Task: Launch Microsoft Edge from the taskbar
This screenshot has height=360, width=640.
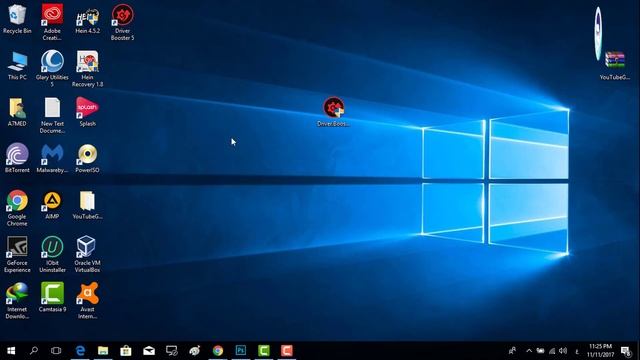Action: click(x=80, y=351)
